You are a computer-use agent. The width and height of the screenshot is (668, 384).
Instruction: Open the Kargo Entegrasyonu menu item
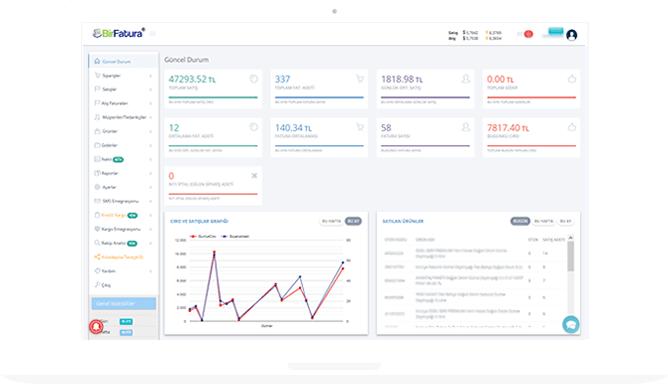[x=123, y=229]
